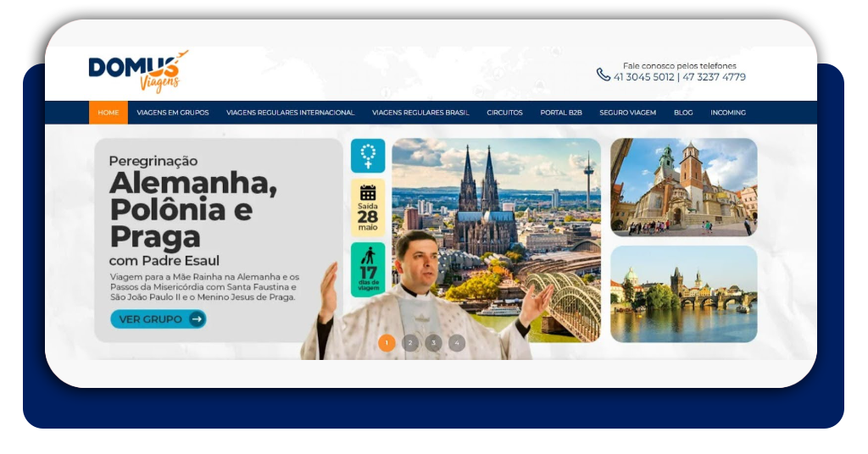This screenshot has height=454, width=868.
Task: Select carousel slide 2 indicator
Action: click(410, 343)
